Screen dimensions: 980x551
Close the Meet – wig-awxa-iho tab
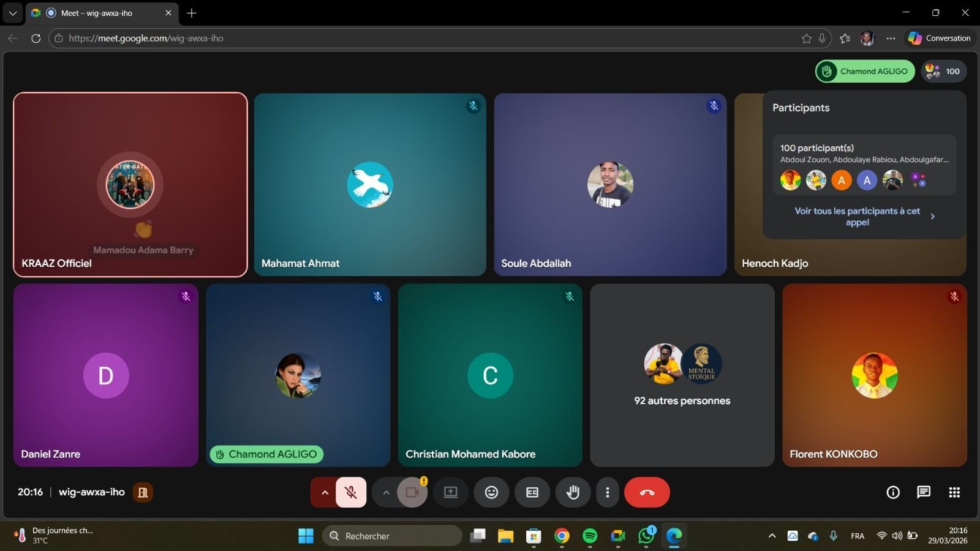[168, 13]
